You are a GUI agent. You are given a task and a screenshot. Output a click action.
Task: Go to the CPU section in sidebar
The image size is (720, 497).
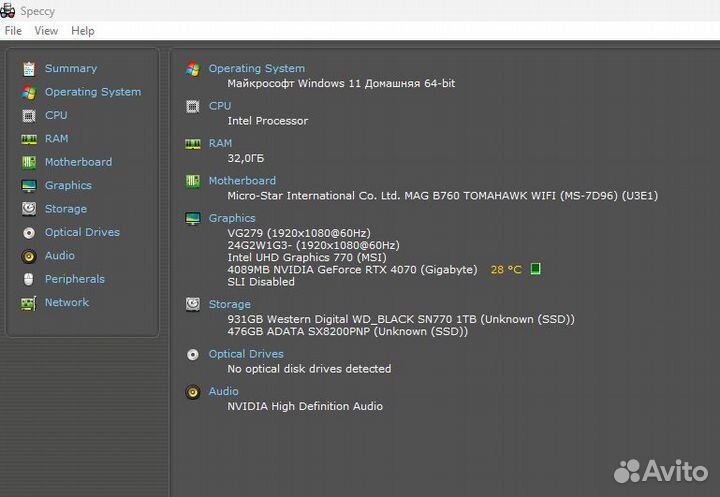click(56, 115)
